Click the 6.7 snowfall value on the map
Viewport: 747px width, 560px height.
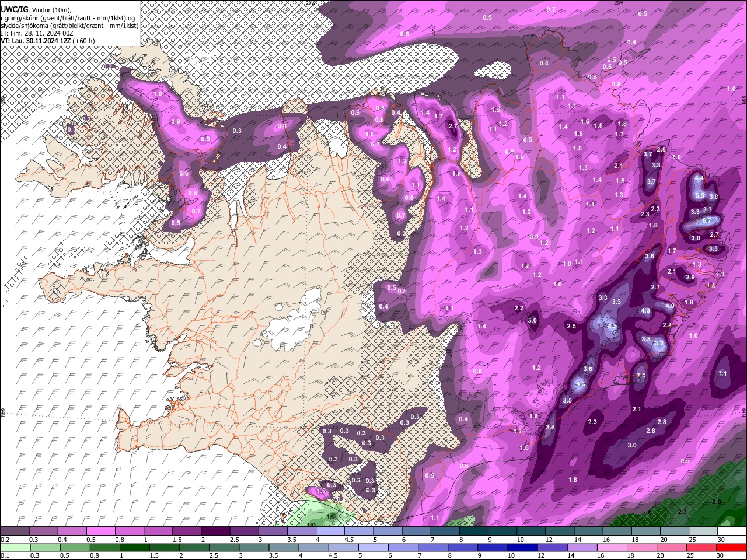(706, 220)
